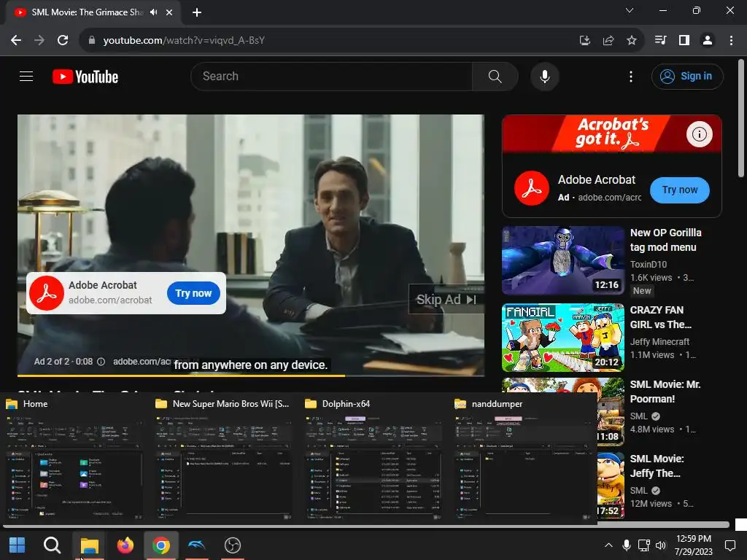747x560 pixels.
Task: Open Dolphin emulator taskbar icon
Action: (x=197, y=545)
